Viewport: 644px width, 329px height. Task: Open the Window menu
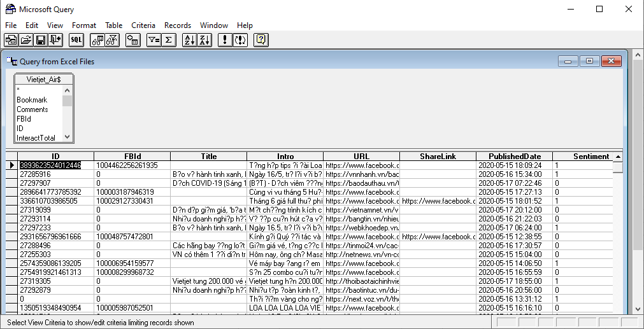pos(214,25)
